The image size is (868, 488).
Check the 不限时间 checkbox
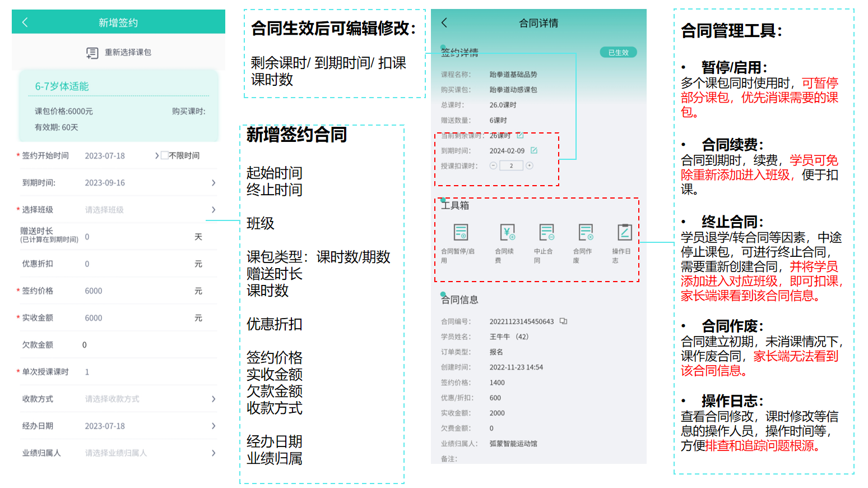(x=165, y=155)
